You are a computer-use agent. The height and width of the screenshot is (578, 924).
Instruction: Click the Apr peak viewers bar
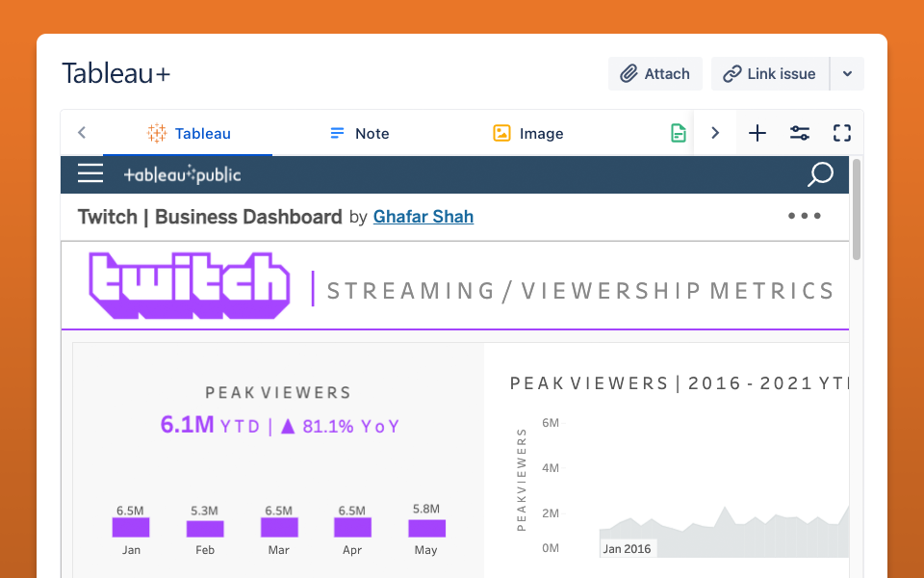click(352, 527)
